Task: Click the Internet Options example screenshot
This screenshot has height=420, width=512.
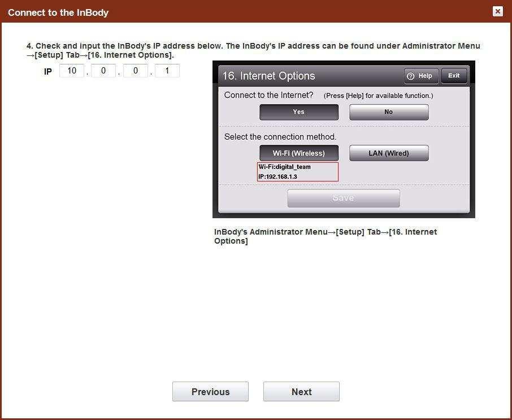Action: tap(344, 140)
